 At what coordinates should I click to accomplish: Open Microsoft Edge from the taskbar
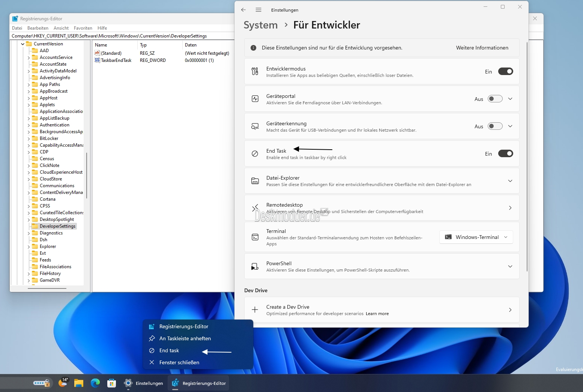95,383
